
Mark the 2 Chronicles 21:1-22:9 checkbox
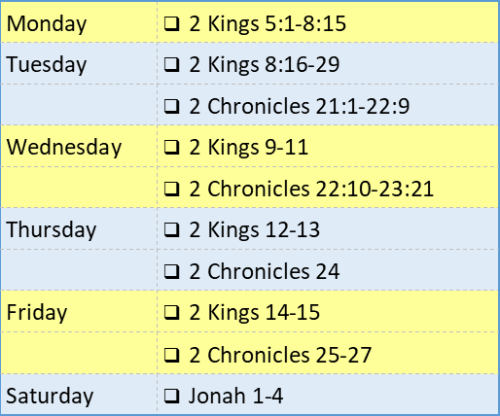pyautogui.click(x=172, y=107)
